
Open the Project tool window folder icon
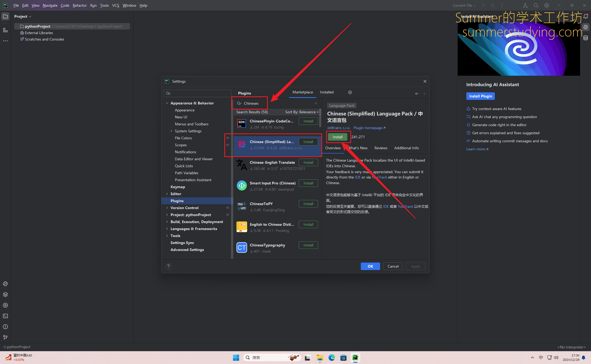click(5, 16)
